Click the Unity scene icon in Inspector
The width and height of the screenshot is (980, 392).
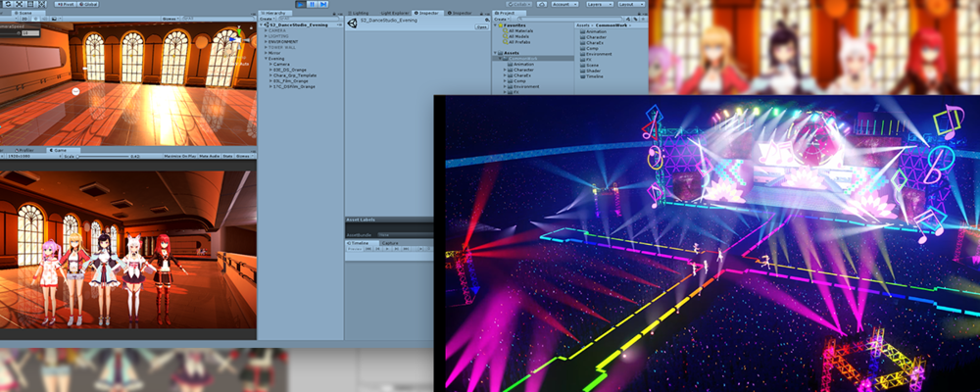(x=352, y=24)
